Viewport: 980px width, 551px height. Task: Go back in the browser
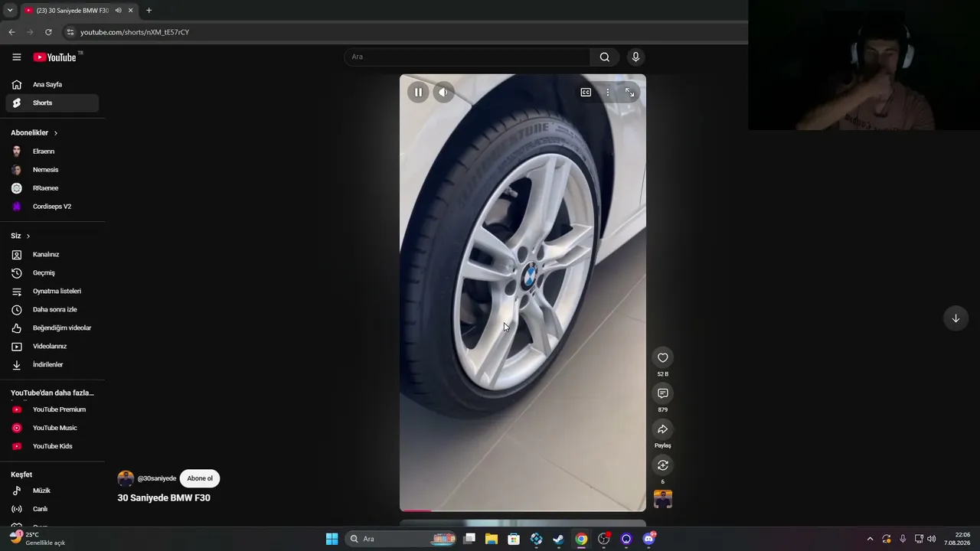pos(11,32)
